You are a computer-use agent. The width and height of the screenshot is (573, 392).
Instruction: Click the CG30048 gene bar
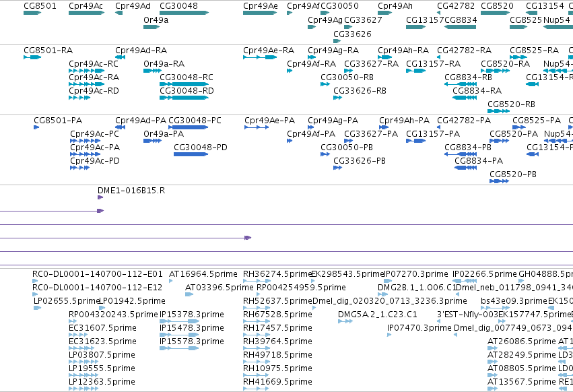click(184, 13)
